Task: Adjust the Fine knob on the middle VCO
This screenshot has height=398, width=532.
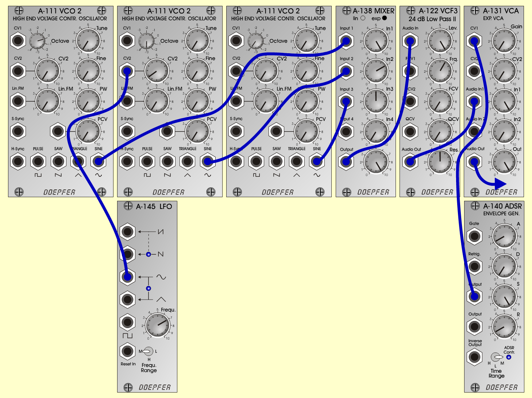Action: coord(197,71)
